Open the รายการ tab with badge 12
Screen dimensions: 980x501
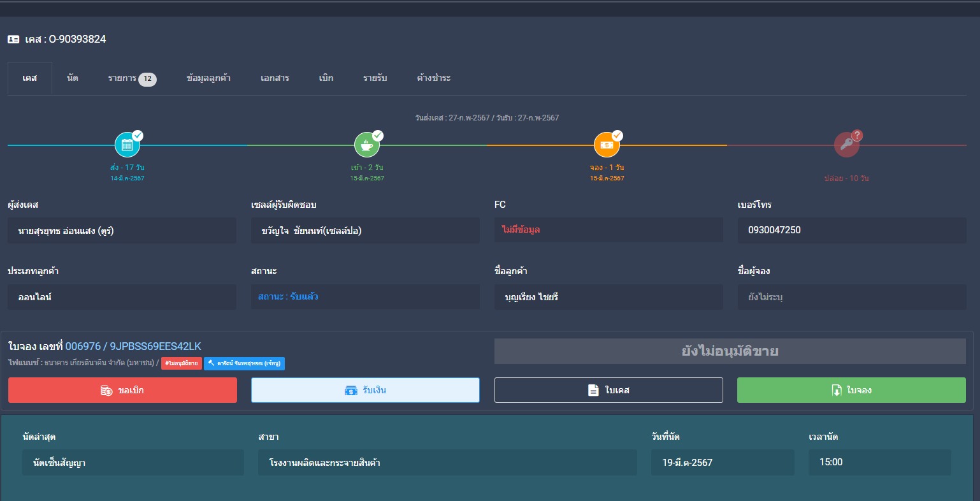pos(131,78)
